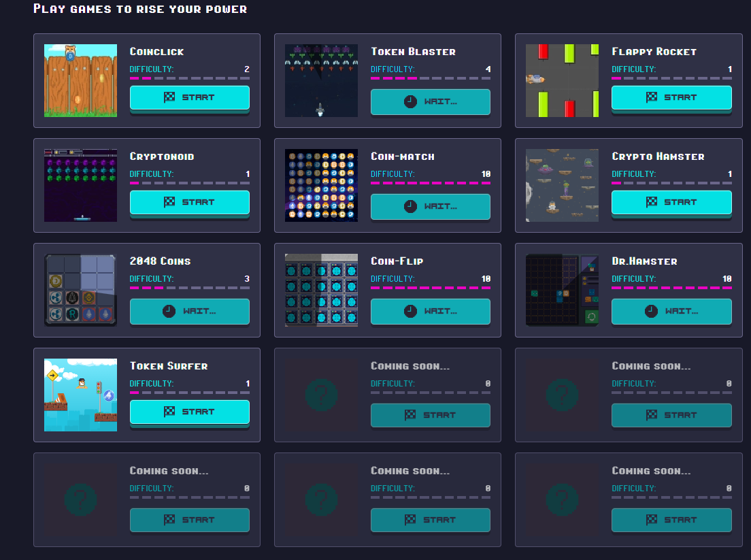Click the clock icon on 2048 Coins
Image resolution: width=751 pixels, height=560 pixels.
pyautogui.click(x=169, y=312)
